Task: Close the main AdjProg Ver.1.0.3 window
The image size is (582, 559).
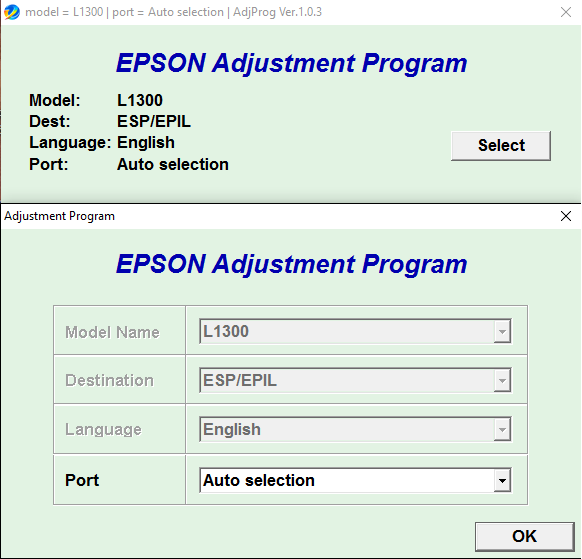Action: (x=566, y=12)
